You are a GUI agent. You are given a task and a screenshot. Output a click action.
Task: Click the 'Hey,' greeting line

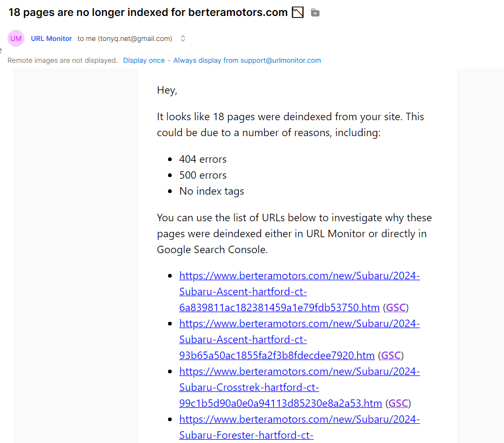click(x=167, y=90)
